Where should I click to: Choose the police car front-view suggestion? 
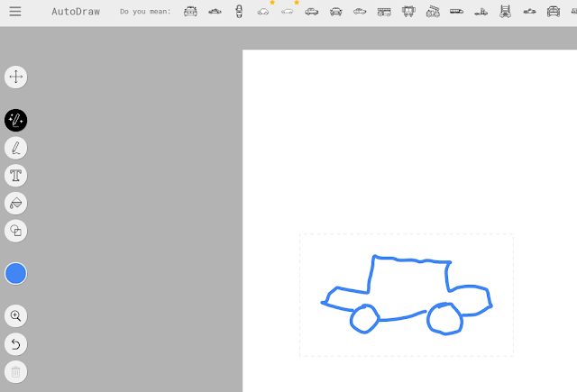190,12
